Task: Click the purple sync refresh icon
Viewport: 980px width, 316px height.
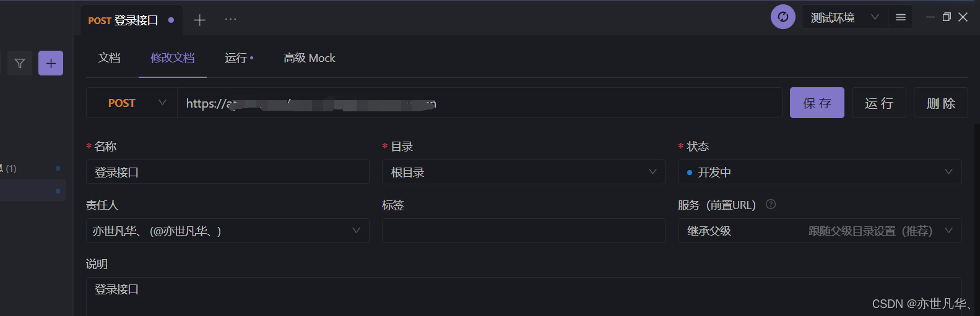Action: coord(783,17)
